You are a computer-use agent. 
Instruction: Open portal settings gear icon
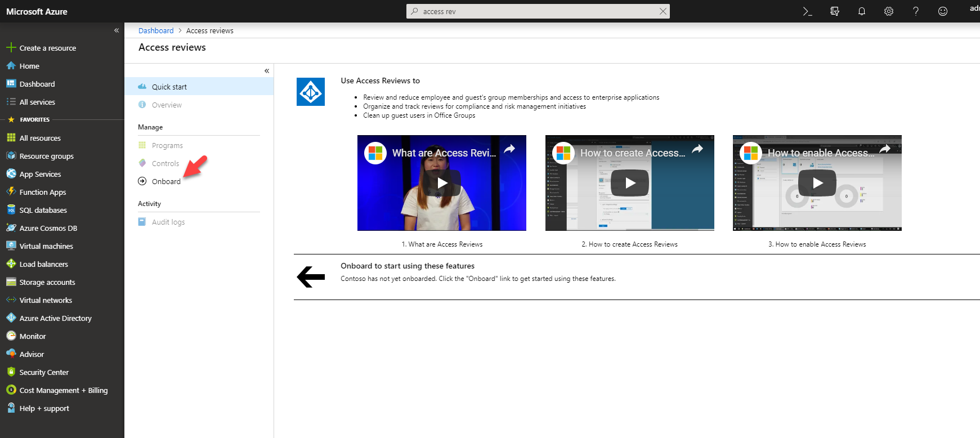click(x=889, y=11)
